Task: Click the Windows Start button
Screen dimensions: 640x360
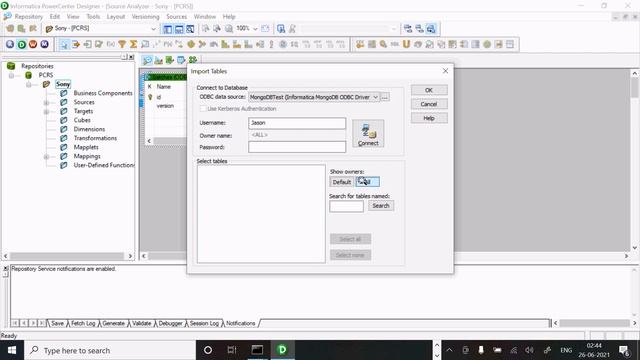Action: pos(12,350)
